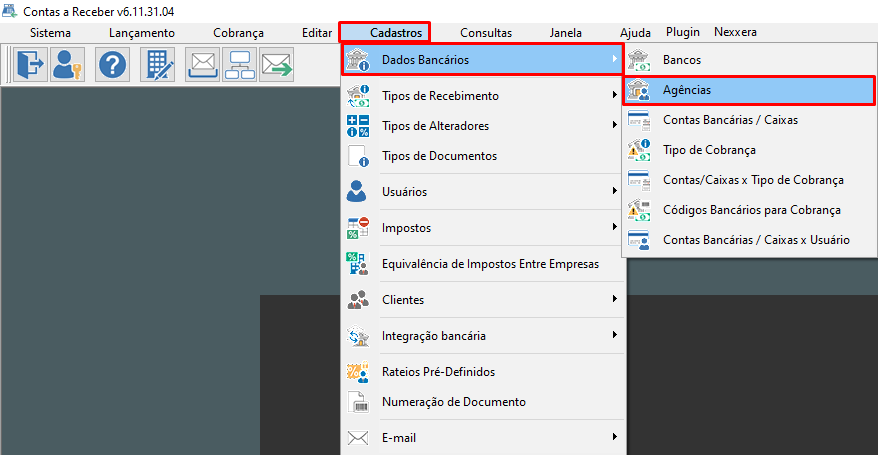Click the Contas a Receber title bar icon
Viewport: 878px width, 455px height.
10,11
